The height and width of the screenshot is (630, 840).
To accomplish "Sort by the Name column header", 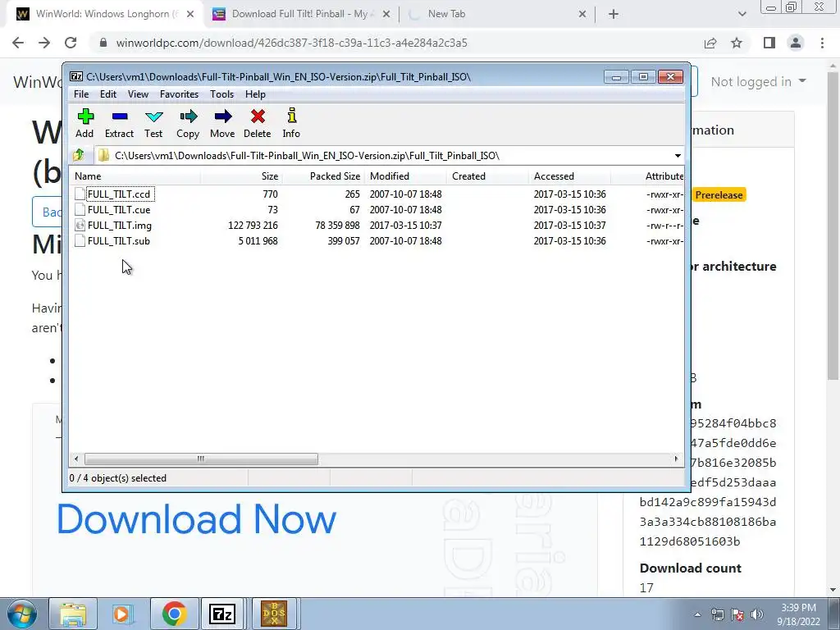I will pyautogui.click(x=135, y=176).
